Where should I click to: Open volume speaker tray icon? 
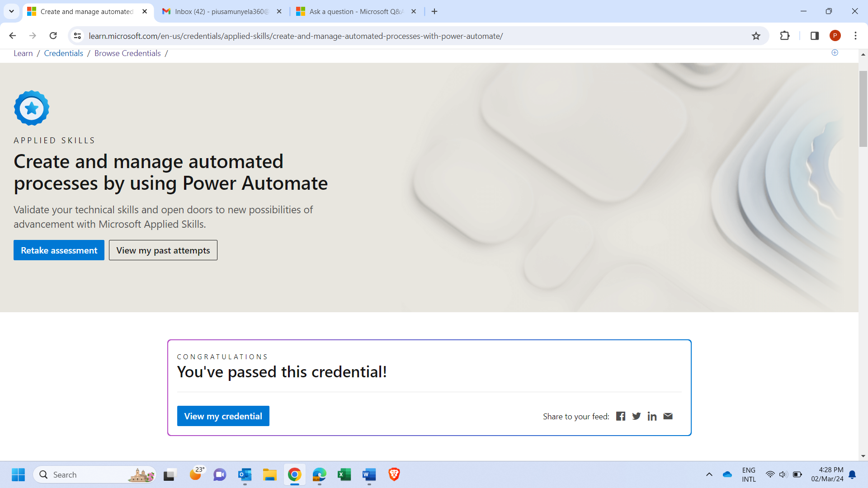pos(783,474)
